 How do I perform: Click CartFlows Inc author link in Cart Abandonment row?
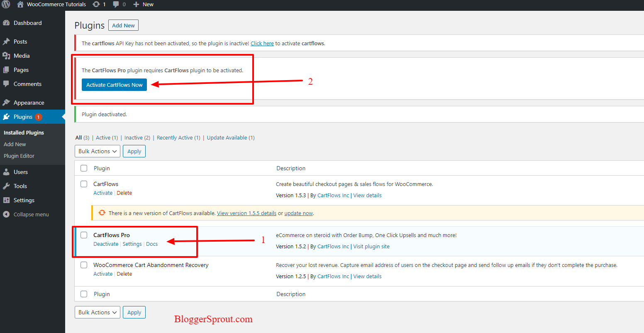click(x=333, y=276)
